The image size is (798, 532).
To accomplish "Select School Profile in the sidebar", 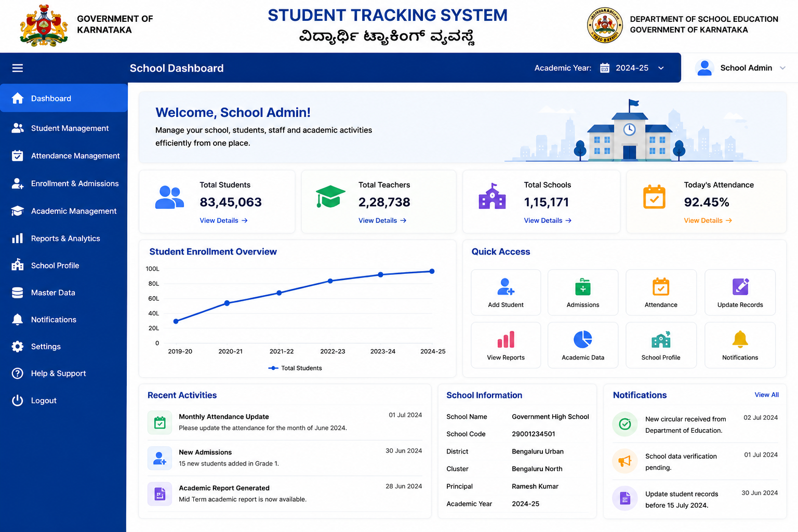I will (x=64, y=265).
